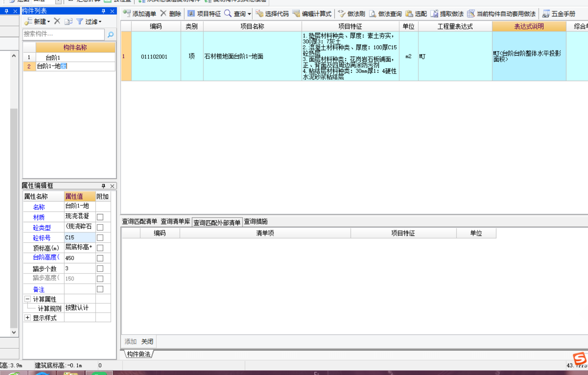The width and height of the screenshot is (588, 375).
Task: Click the 构件名称 column header
Action: coord(75,47)
